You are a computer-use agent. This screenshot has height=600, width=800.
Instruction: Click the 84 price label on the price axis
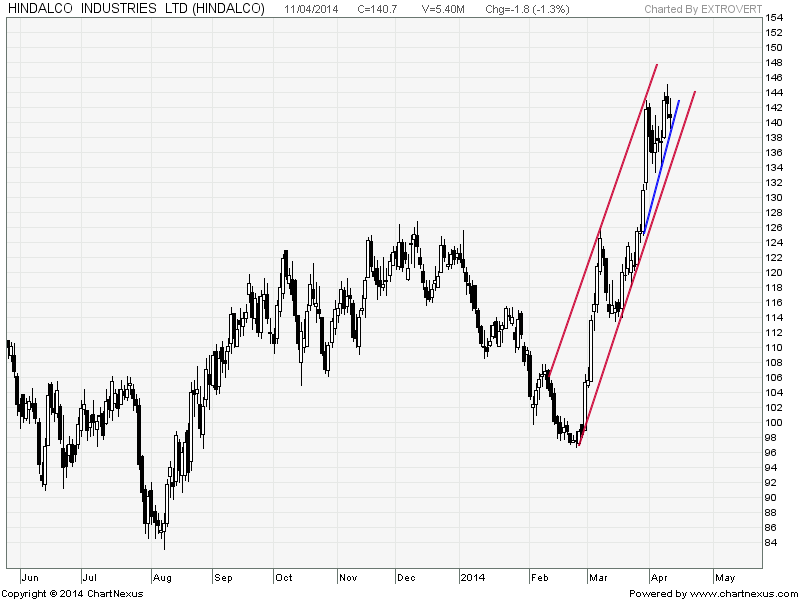[x=771, y=543]
